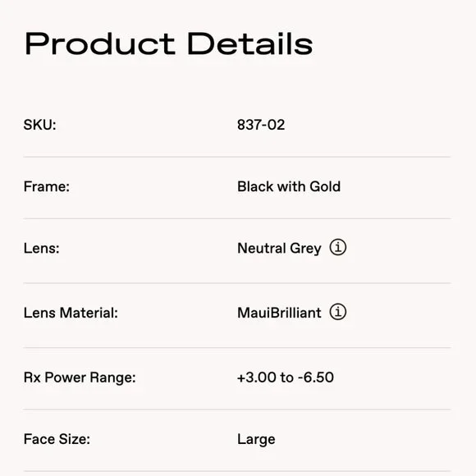This screenshot has width=476, height=476.
Task: Click the -6.50 in power range
Action: click(x=316, y=378)
